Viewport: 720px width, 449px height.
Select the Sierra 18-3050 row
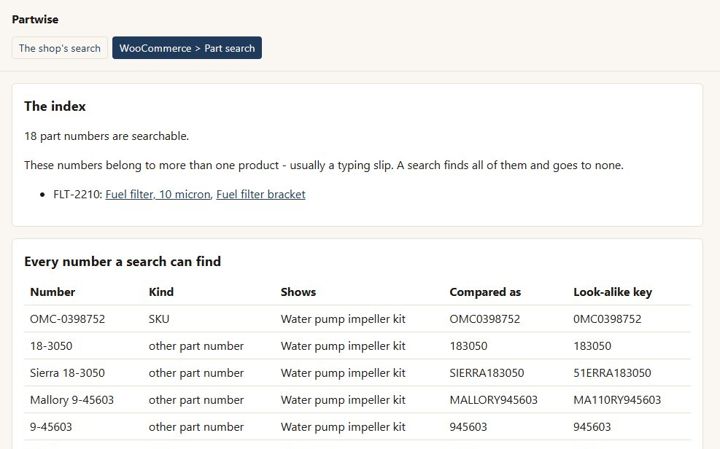(x=357, y=373)
